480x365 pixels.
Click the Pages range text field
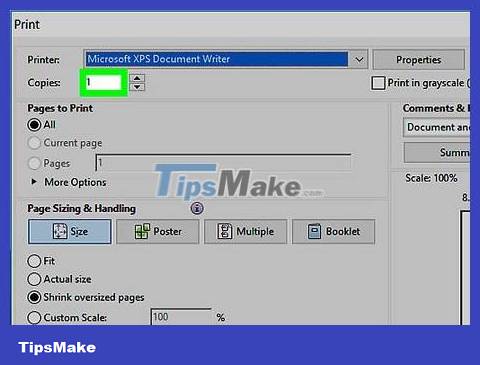coord(223,163)
